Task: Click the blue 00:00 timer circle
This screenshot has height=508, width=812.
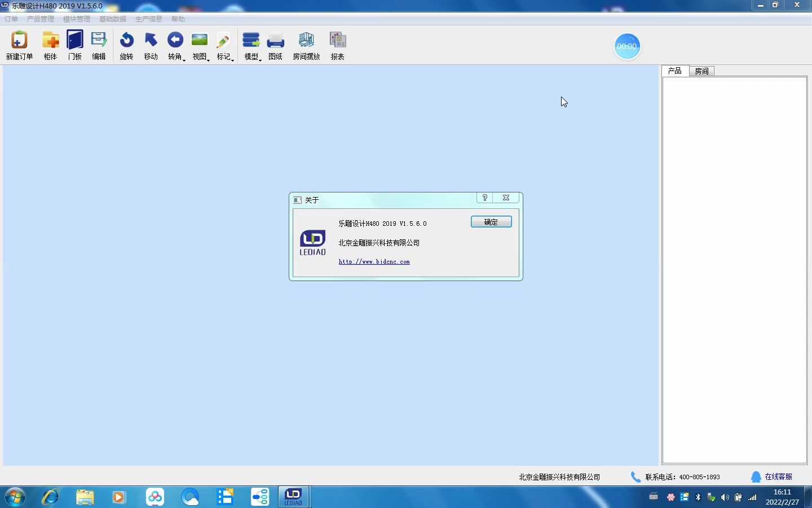Action: pos(626,46)
